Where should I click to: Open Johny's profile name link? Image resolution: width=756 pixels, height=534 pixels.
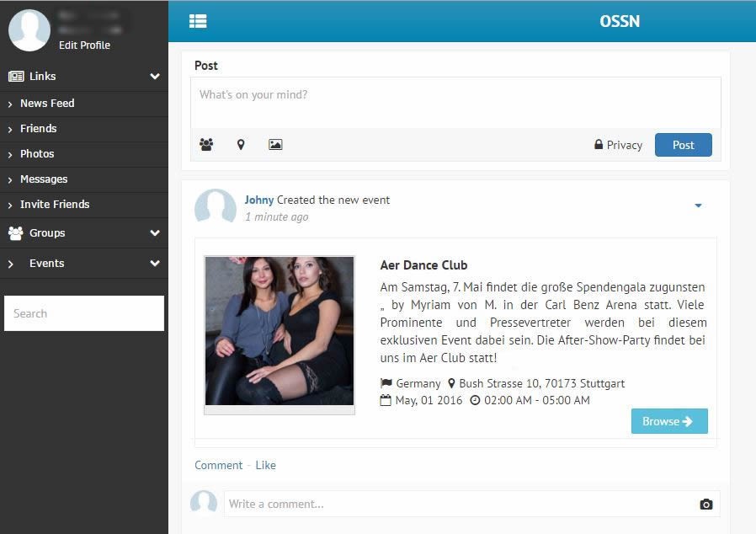[x=259, y=200]
